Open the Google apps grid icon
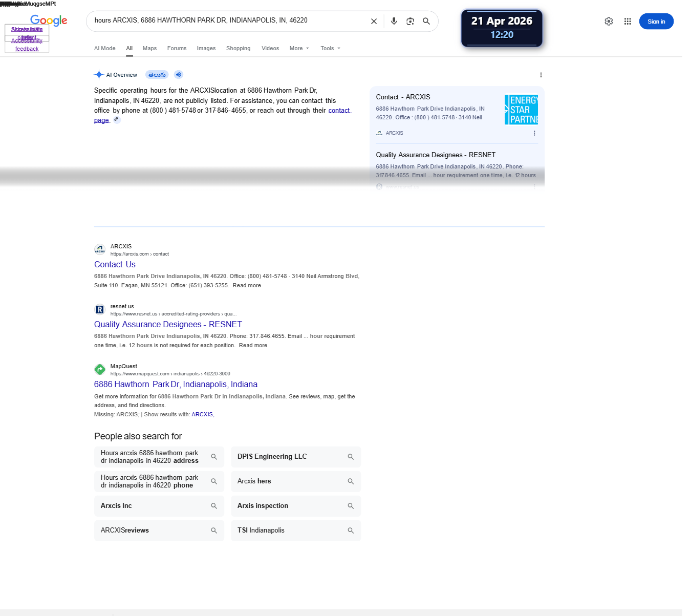The image size is (690, 616). tap(628, 22)
